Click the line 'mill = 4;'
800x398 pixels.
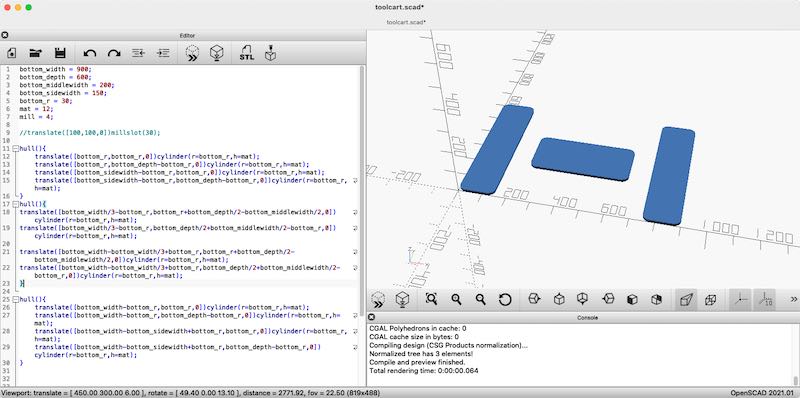pos(37,117)
